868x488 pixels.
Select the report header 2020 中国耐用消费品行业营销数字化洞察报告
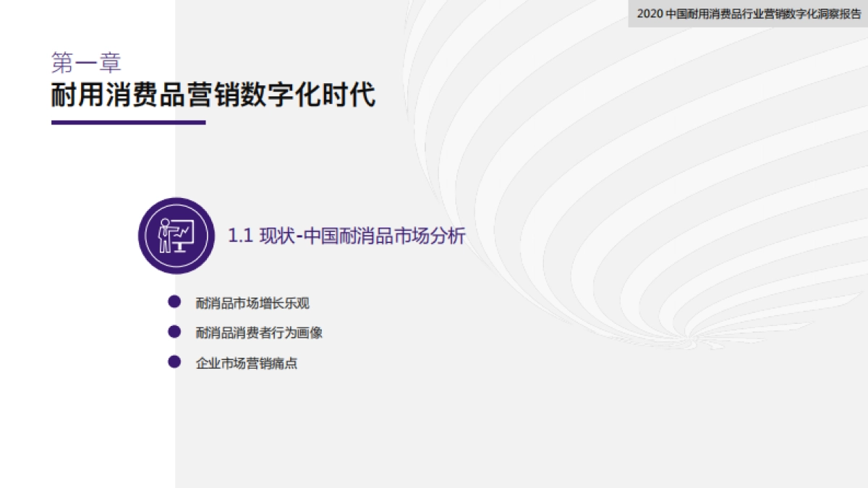coord(749,13)
